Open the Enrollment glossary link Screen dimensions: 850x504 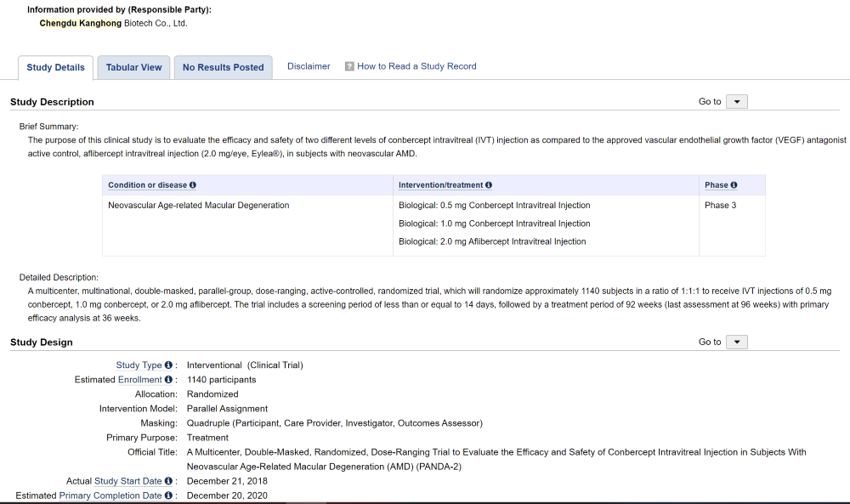pyautogui.click(x=139, y=380)
